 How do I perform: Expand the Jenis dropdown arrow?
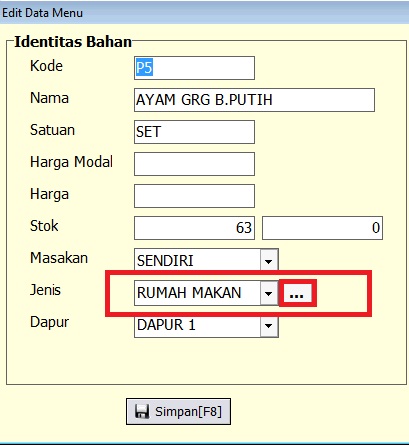269,293
